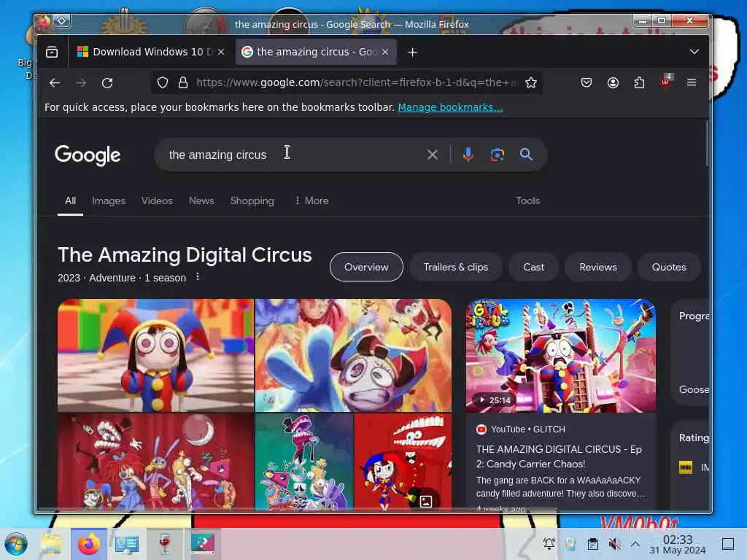Image resolution: width=747 pixels, height=560 pixels.
Task: Select the All results tab
Action: pyautogui.click(x=70, y=201)
